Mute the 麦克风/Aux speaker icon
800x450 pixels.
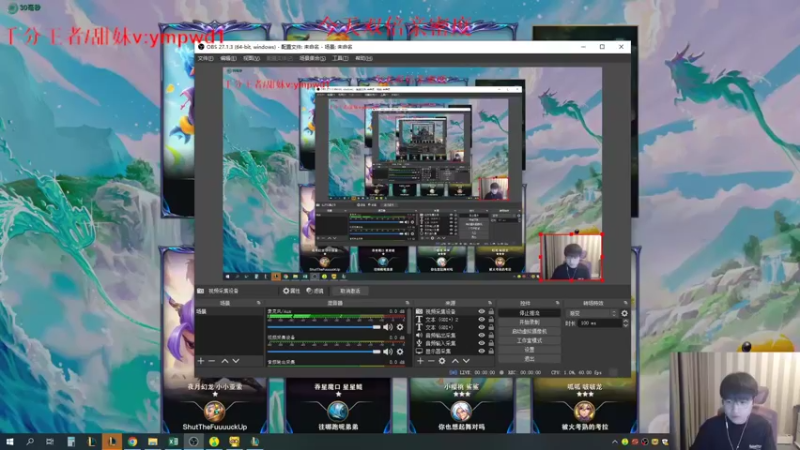[388, 327]
